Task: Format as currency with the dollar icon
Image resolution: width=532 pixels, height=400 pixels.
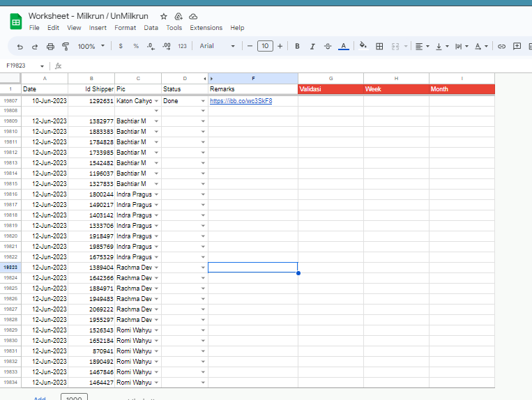Action: tap(121, 46)
